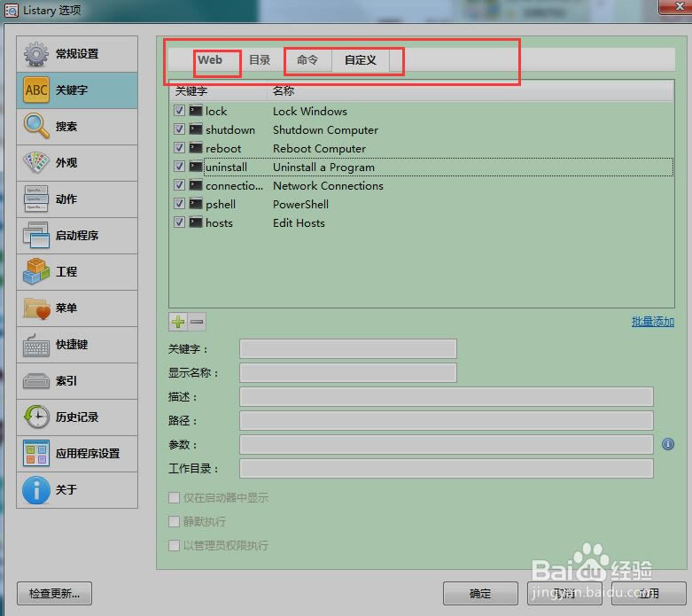Toggle the 静默执行 checkbox
This screenshot has height=616, width=692.
point(174,521)
